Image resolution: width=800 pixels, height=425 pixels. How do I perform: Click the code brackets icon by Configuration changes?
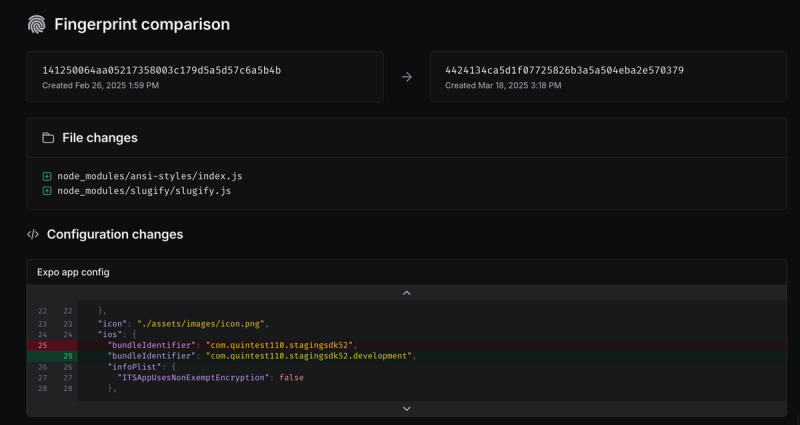[x=33, y=234]
